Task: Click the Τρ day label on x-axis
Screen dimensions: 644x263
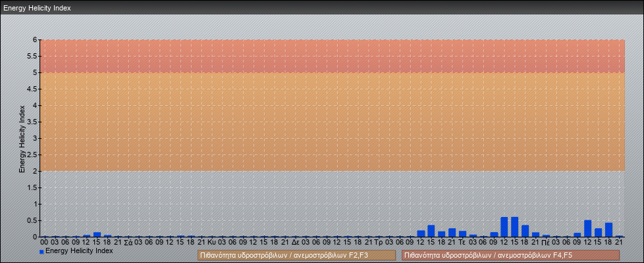Action: pos(379,243)
